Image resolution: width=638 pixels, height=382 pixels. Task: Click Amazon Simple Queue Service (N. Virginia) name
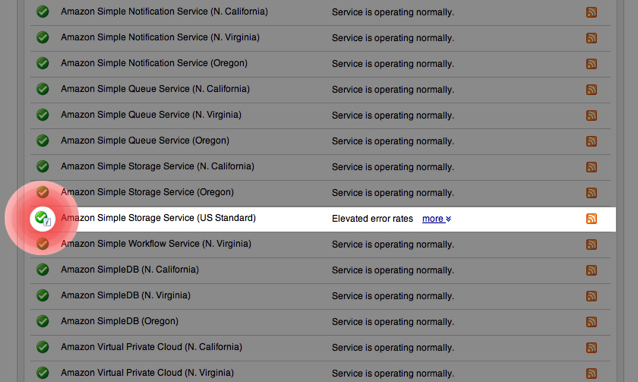click(151, 115)
